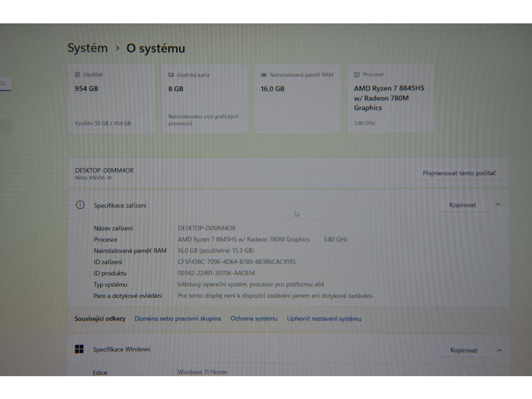
Task: Click the info icon beside Specifikace zařízení
Action: coord(80,205)
